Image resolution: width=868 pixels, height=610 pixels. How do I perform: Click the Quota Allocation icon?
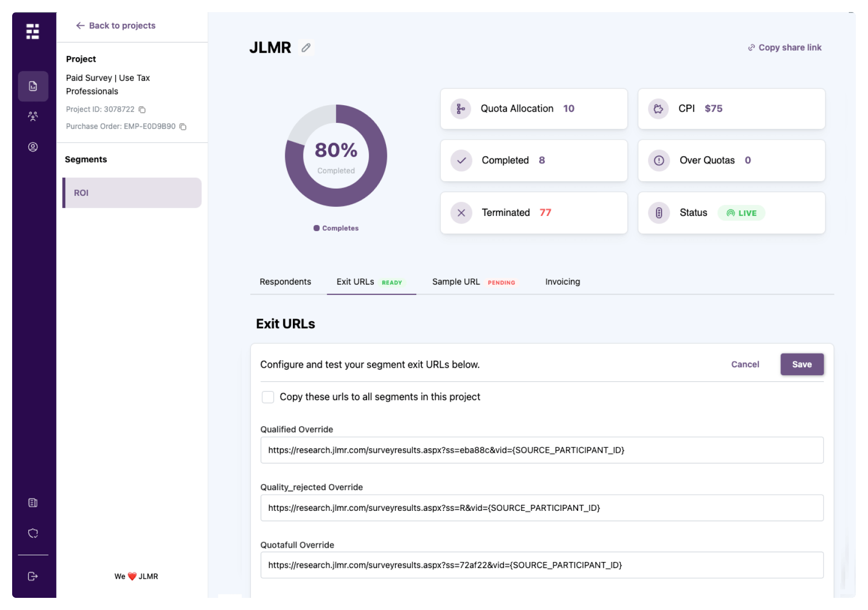pyautogui.click(x=461, y=109)
